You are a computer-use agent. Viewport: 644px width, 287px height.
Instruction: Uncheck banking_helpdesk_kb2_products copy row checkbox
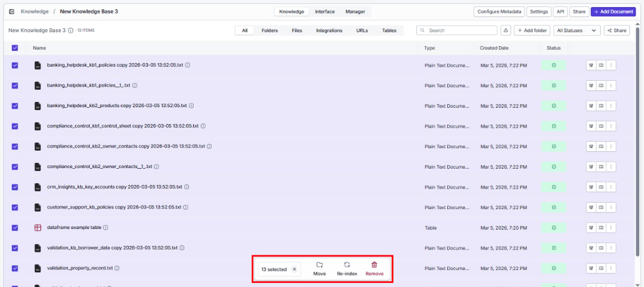[15, 105]
